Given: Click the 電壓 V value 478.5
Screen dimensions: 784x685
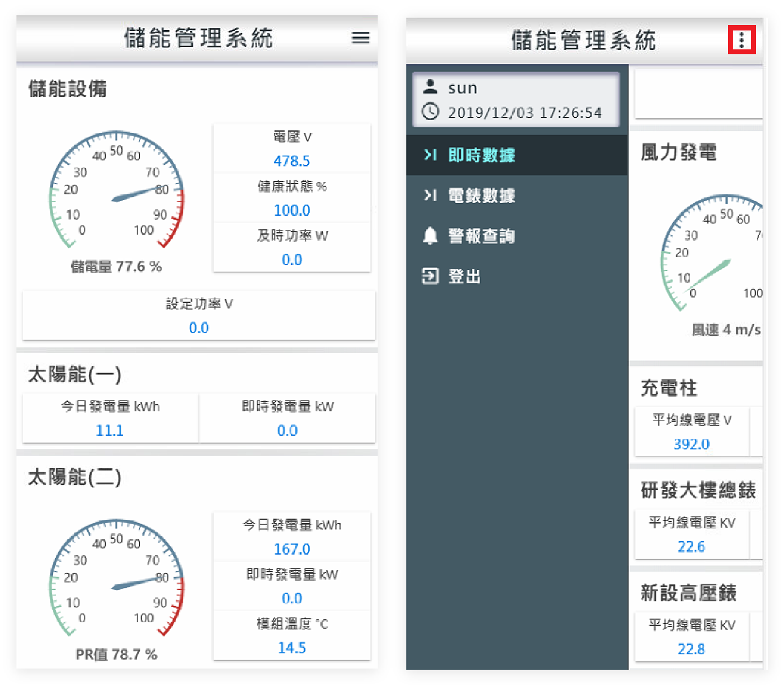Looking at the screenshot, I should (292, 161).
